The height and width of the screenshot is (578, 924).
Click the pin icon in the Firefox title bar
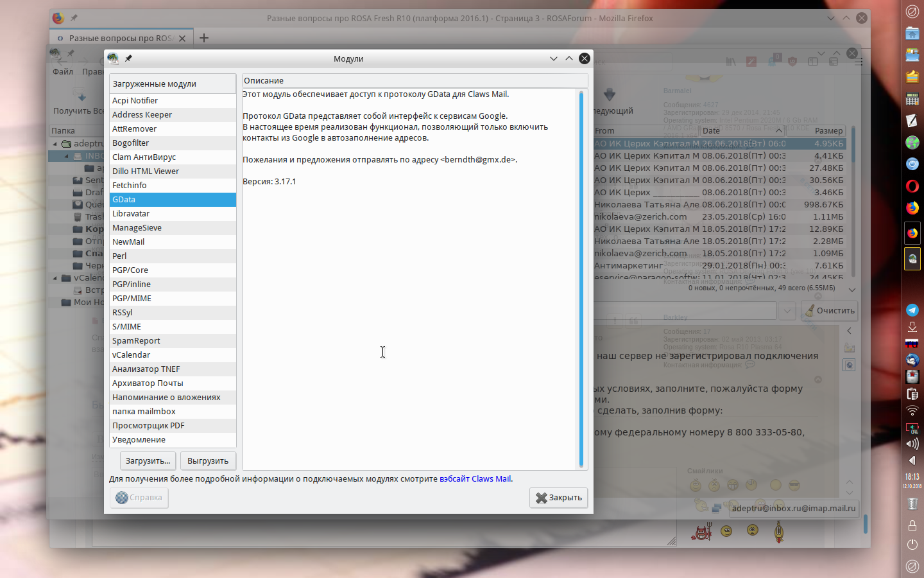pos(74,18)
